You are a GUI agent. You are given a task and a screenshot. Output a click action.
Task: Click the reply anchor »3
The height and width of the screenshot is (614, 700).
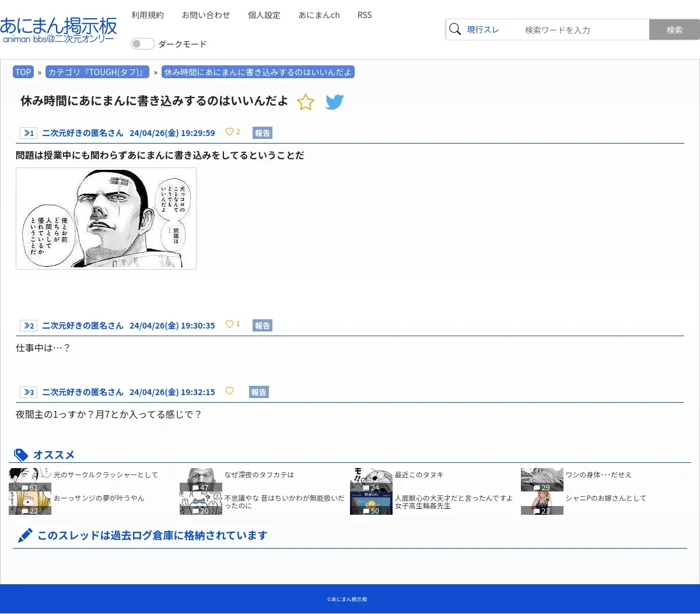pyautogui.click(x=29, y=392)
